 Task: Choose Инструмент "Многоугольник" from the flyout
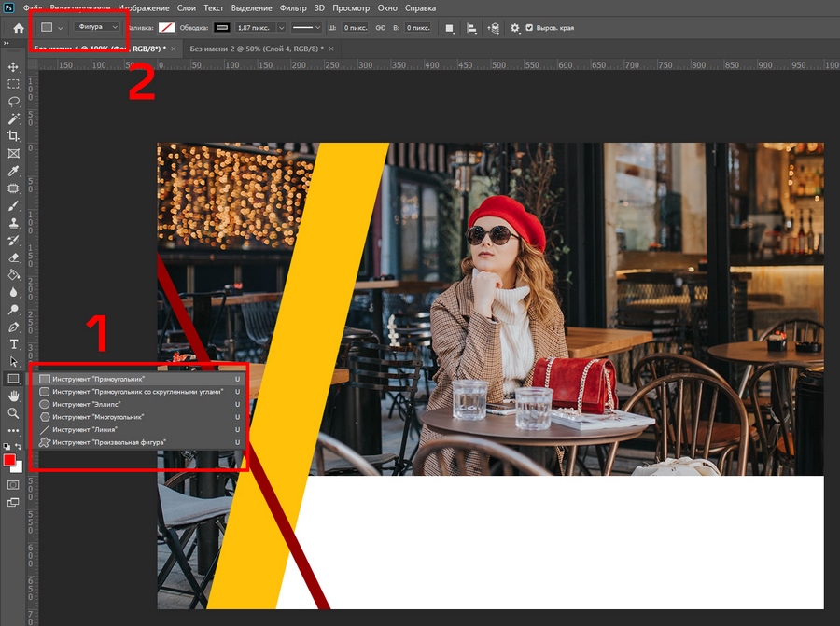click(140, 417)
